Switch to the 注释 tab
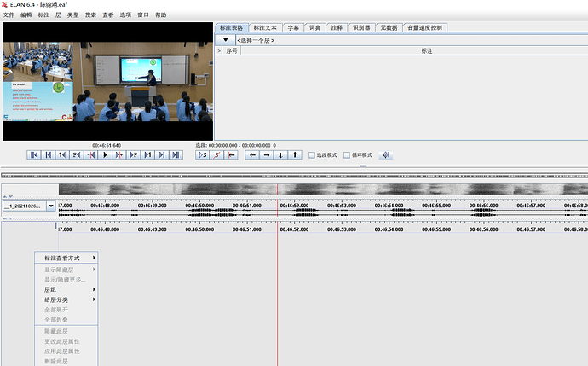Image resolution: width=588 pixels, height=366 pixels. 337,28
